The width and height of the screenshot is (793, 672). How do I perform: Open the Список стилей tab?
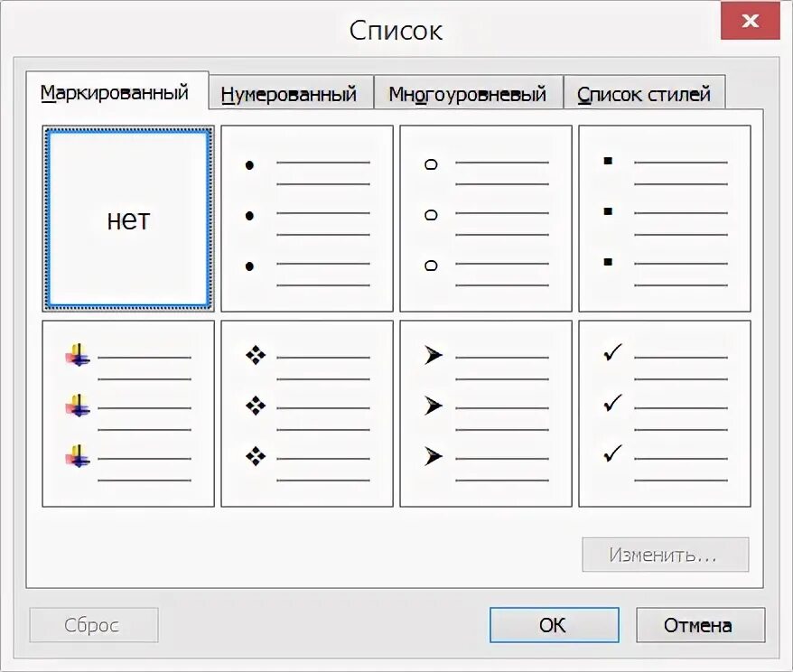644,94
